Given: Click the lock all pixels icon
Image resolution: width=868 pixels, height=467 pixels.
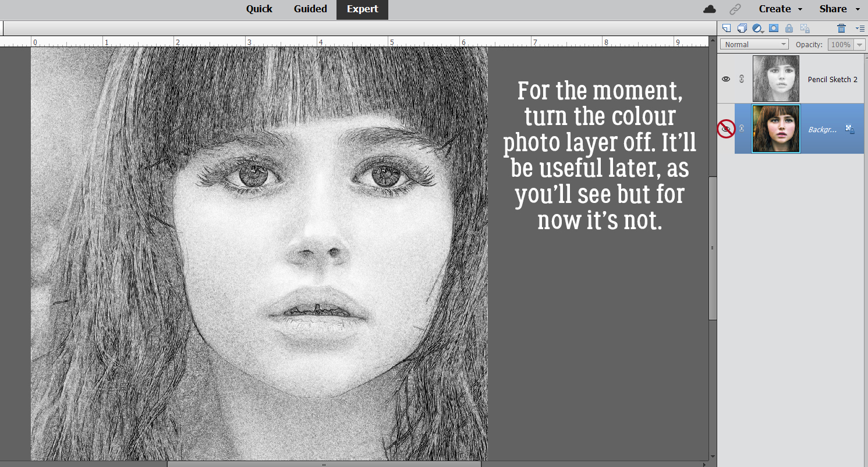Looking at the screenshot, I should click(x=789, y=28).
